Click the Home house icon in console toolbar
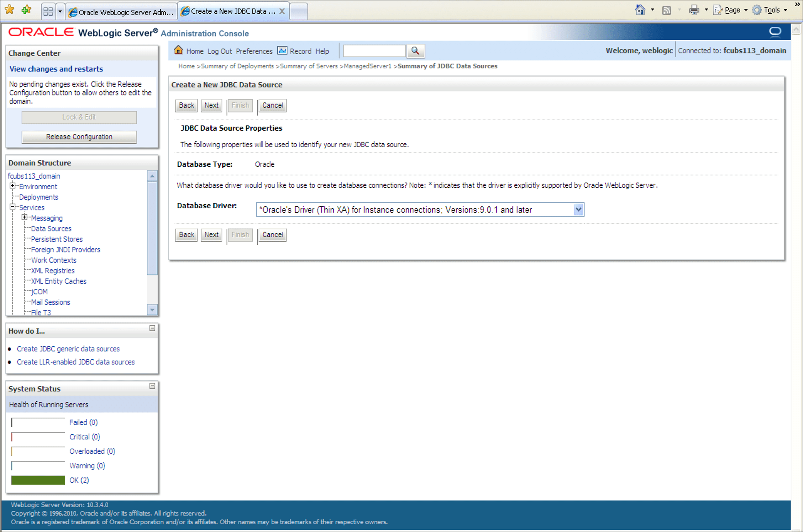The height and width of the screenshot is (532, 803). (178, 50)
